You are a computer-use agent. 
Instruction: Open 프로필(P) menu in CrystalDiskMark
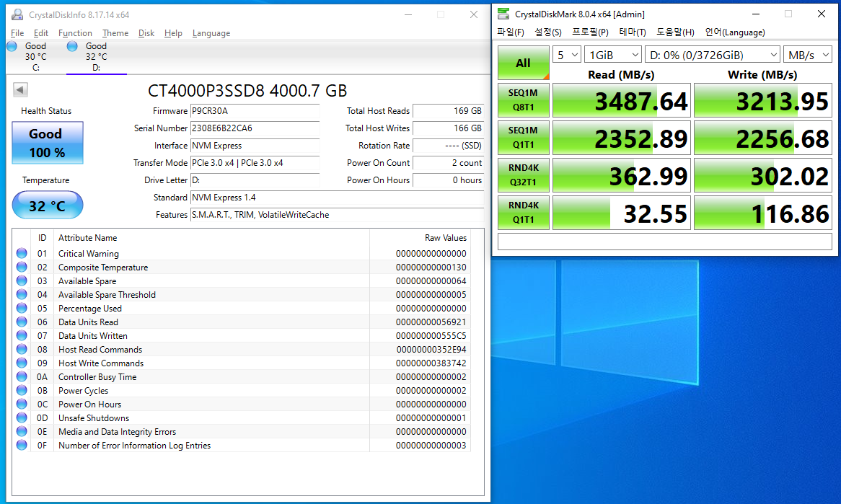(x=590, y=32)
